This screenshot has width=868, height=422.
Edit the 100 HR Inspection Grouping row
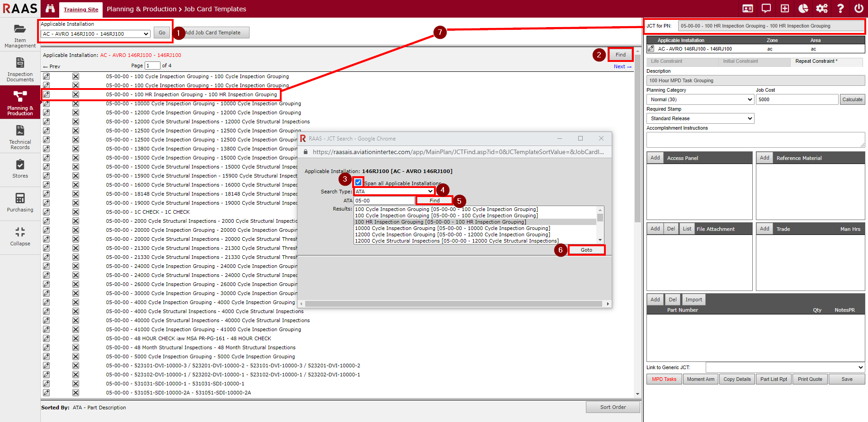click(x=47, y=94)
